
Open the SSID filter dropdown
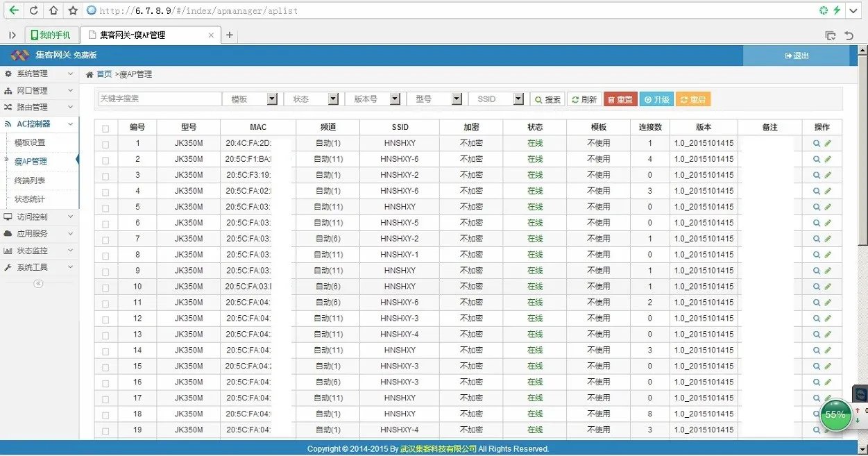click(498, 99)
